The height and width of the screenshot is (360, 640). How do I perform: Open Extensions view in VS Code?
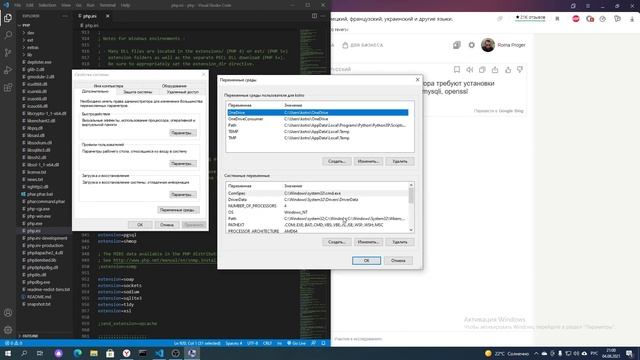tap(8, 88)
